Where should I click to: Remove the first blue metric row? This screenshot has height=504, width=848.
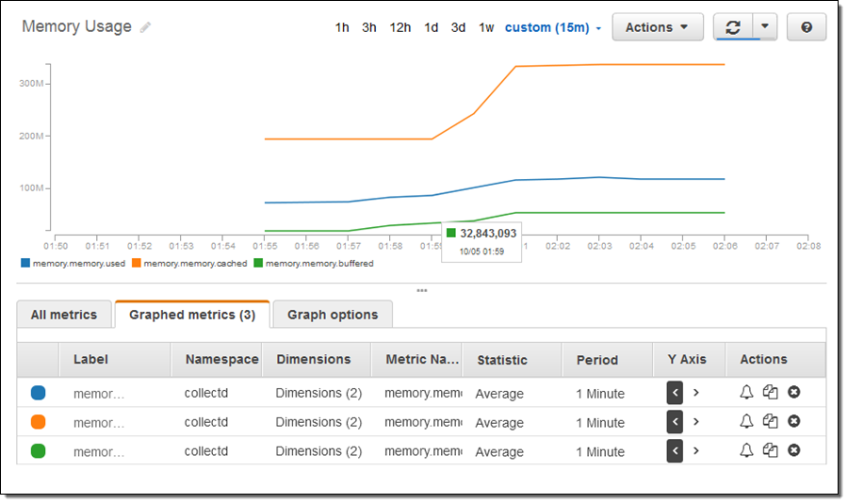tap(794, 393)
